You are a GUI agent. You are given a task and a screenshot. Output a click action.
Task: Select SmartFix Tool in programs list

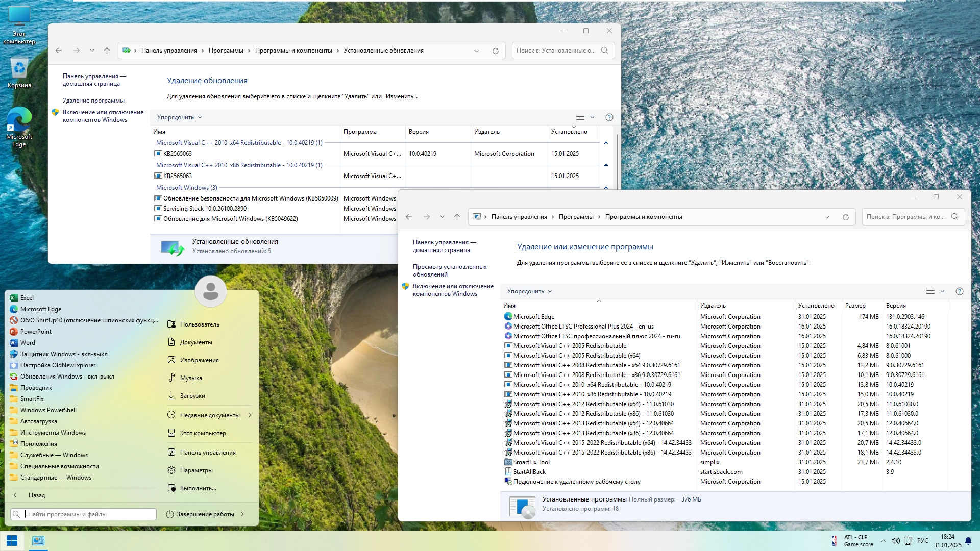click(531, 462)
